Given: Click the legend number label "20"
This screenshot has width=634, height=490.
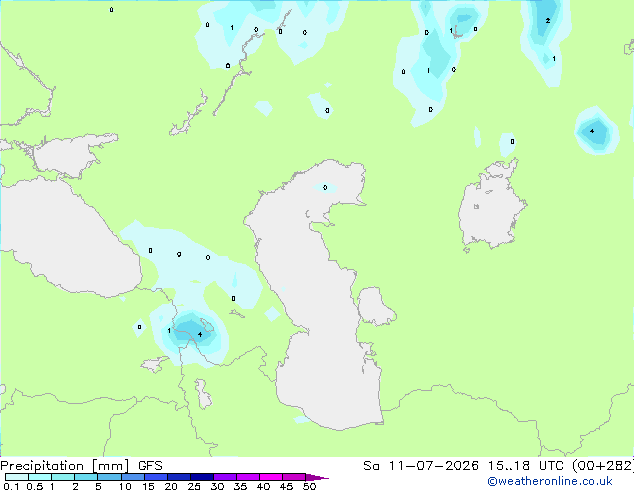Looking at the screenshot, I should coord(171,486).
